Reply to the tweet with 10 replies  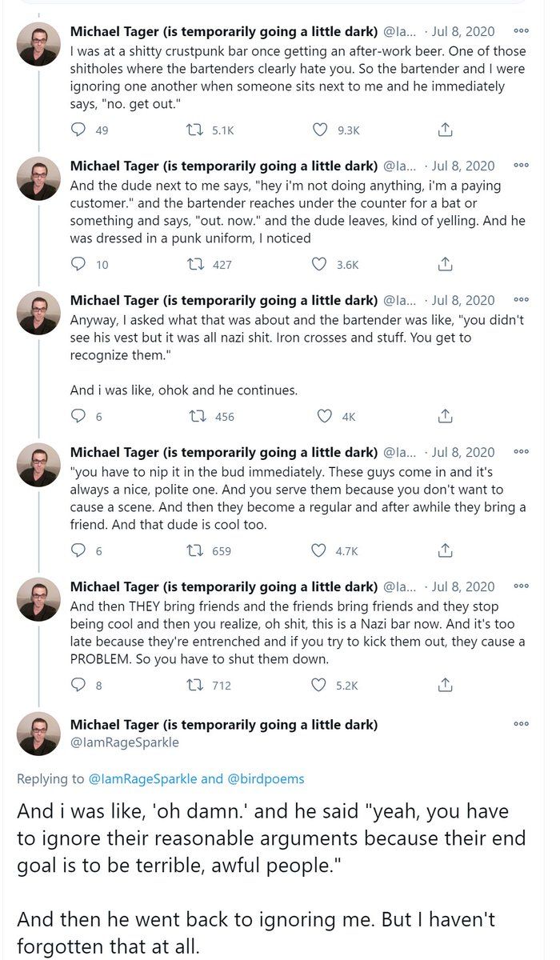78,264
